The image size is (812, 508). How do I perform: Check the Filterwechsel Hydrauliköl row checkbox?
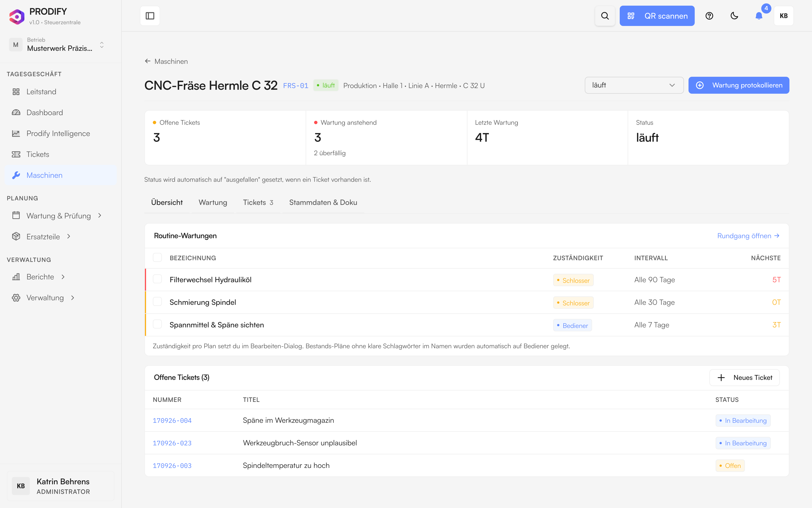point(157,279)
